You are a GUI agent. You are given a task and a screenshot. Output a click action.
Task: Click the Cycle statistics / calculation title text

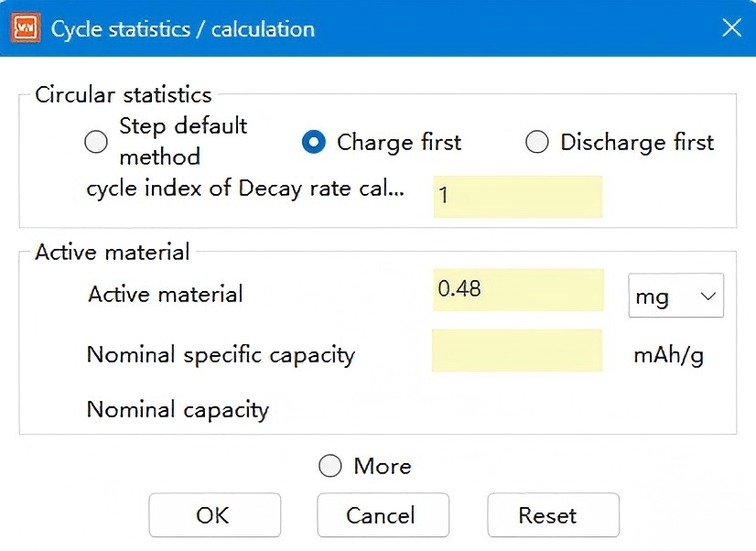tap(183, 29)
